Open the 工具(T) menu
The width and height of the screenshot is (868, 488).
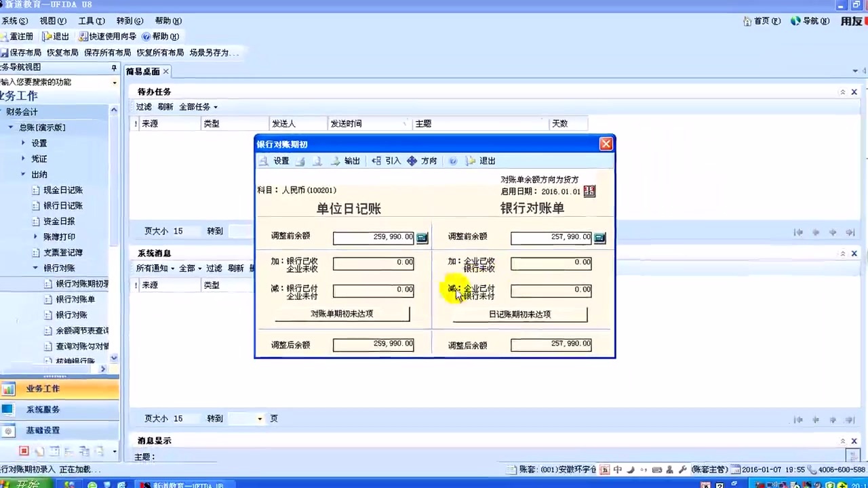[92, 21]
